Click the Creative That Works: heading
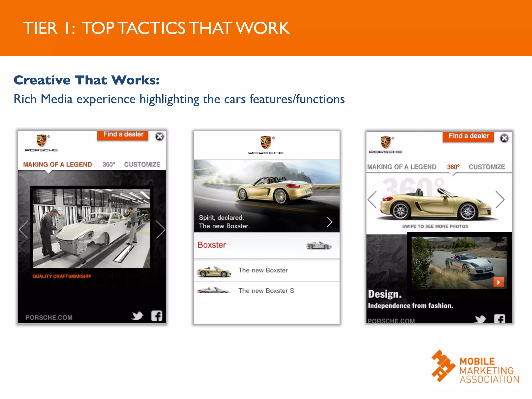The height and width of the screenshot is (399, 532). 87,80
